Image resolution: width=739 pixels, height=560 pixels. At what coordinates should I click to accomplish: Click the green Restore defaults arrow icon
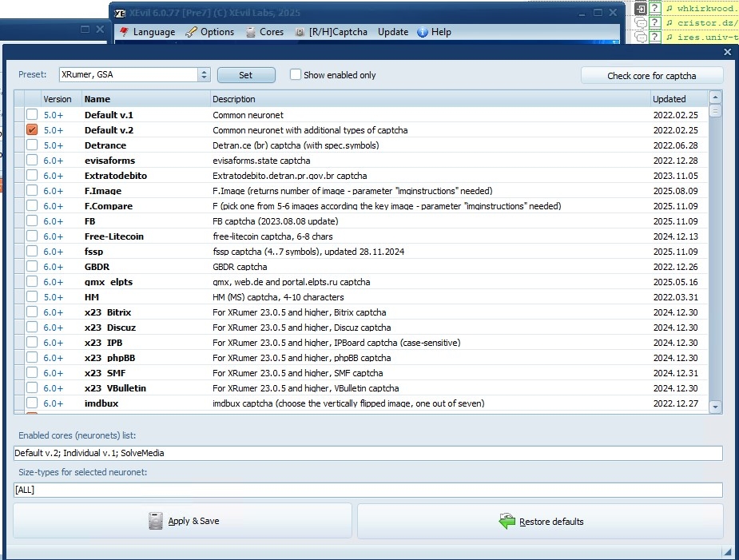click(x=507, y=522)
